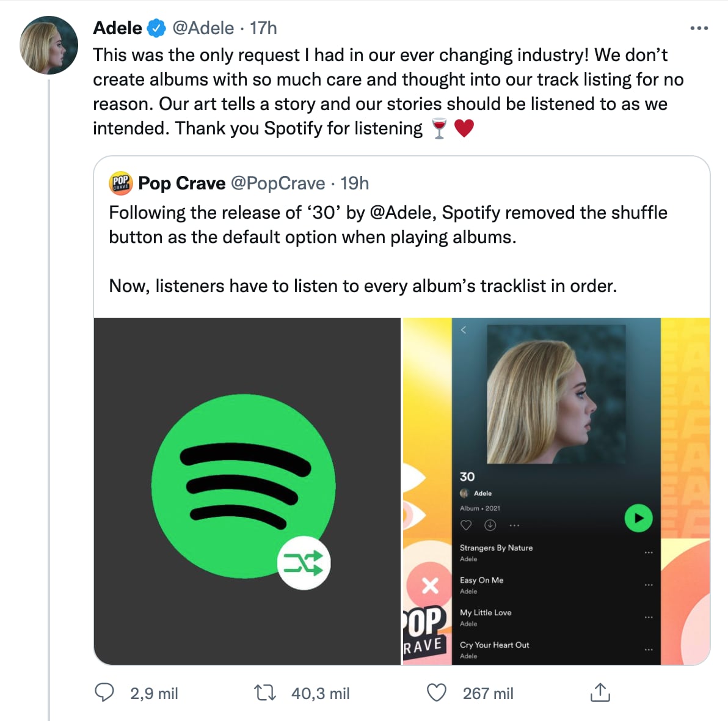Viewport: 728px width, 721px height.
Task: Click the reply speech bubble icon
Action: pos(104,693)
